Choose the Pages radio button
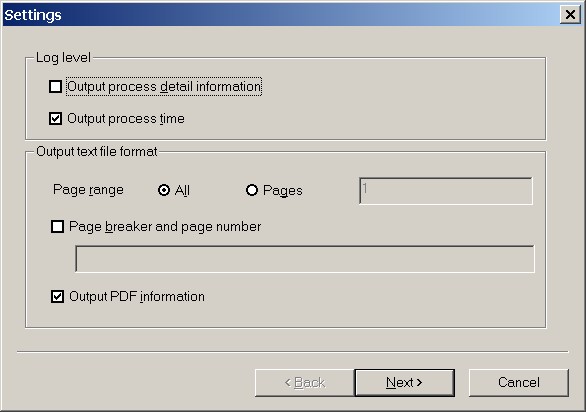 [252, 190]
